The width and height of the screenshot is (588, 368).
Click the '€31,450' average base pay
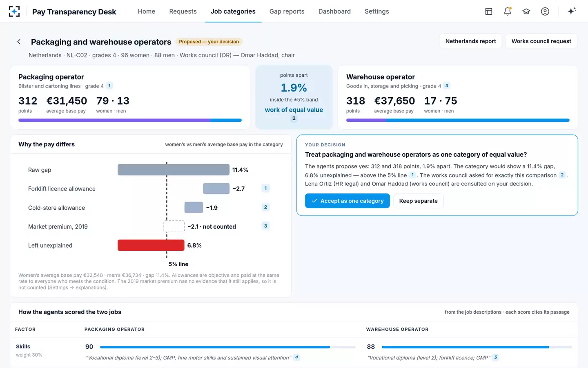click(x=67, y=101)
